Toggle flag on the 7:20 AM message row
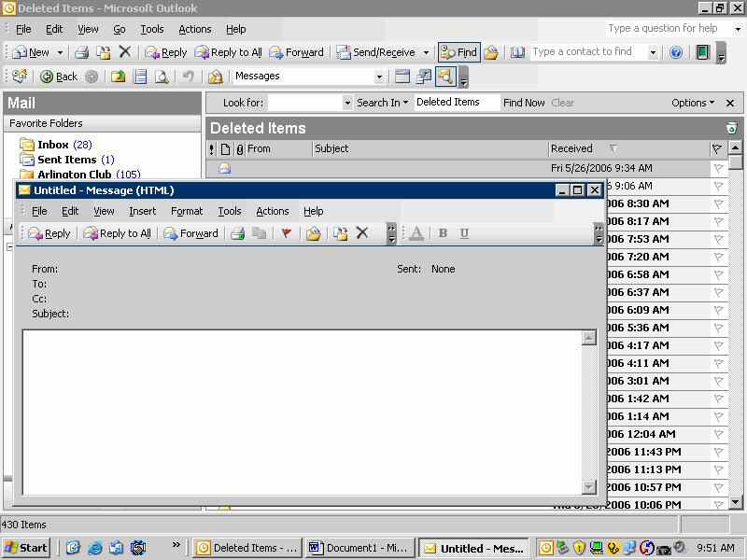This screenshot has width=747, height=560. point(718,258)
